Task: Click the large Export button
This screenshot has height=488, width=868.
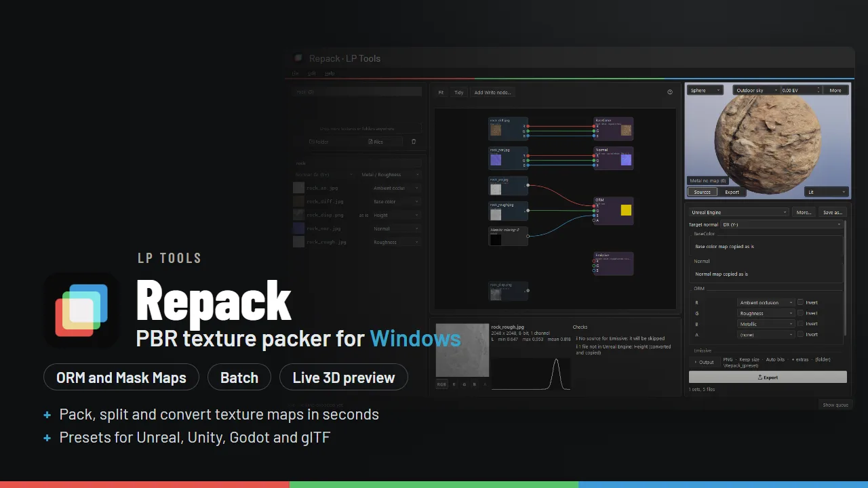Action: pos(768,377)
